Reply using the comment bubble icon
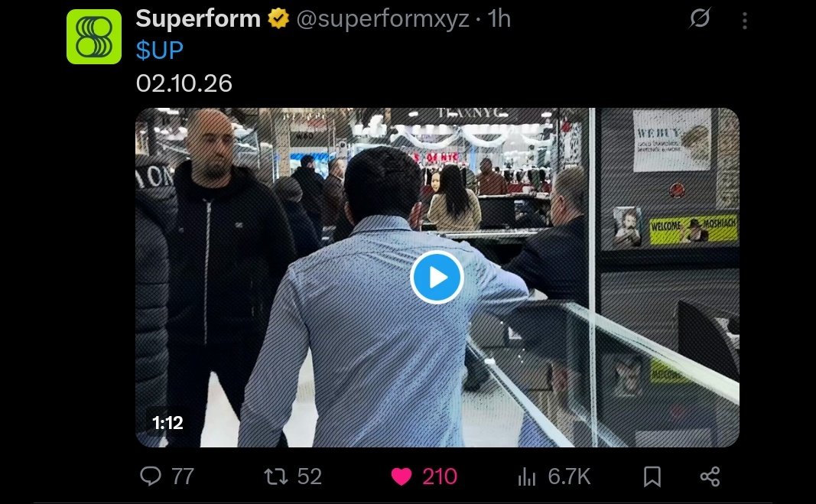The image size is (816, 504). click(x=151, y=476)
